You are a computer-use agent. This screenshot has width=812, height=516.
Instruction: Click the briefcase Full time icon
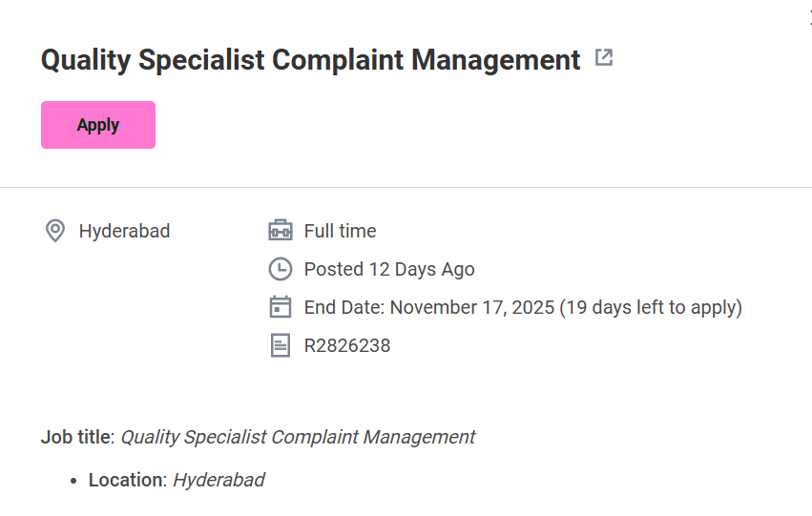point(280,231)
